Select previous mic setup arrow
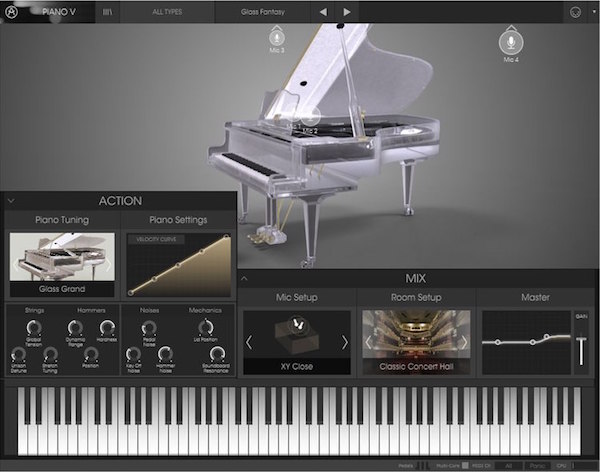The width and height of the screenshot is (600, 472). pyautogui.click(x=249, y=342)
